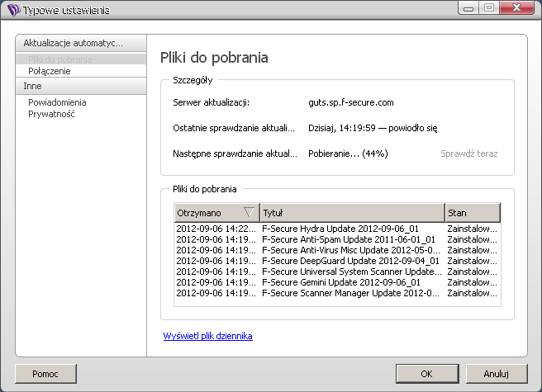Select the F-Secure Universal System Scanner Update row
Image resolution: width=542 pixels, height=392 pixels.
(337, 272)
